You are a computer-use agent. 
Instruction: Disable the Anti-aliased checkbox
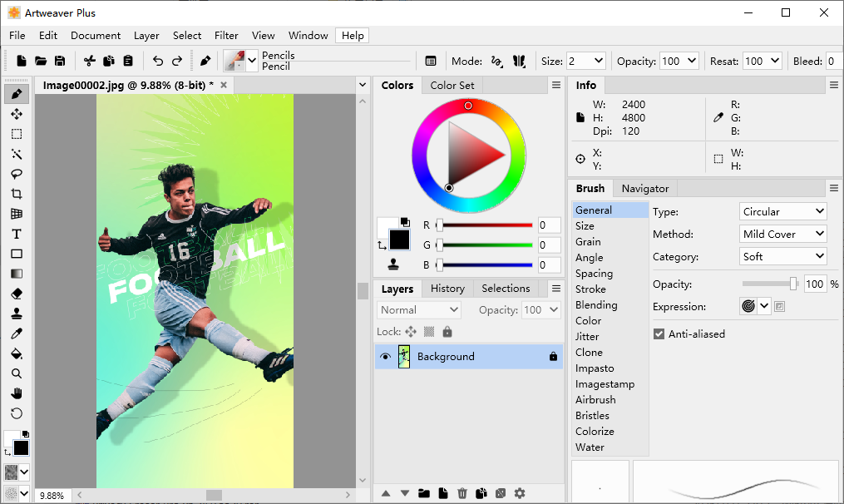point(659,334)
